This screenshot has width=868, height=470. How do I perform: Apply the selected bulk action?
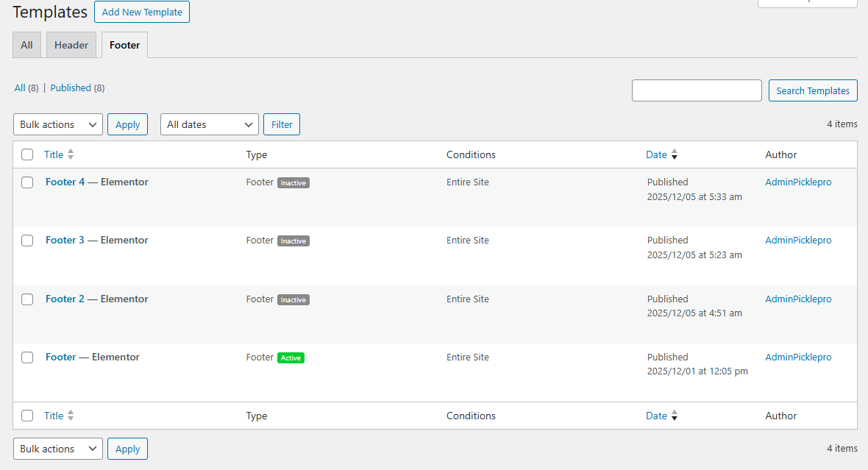127,124
